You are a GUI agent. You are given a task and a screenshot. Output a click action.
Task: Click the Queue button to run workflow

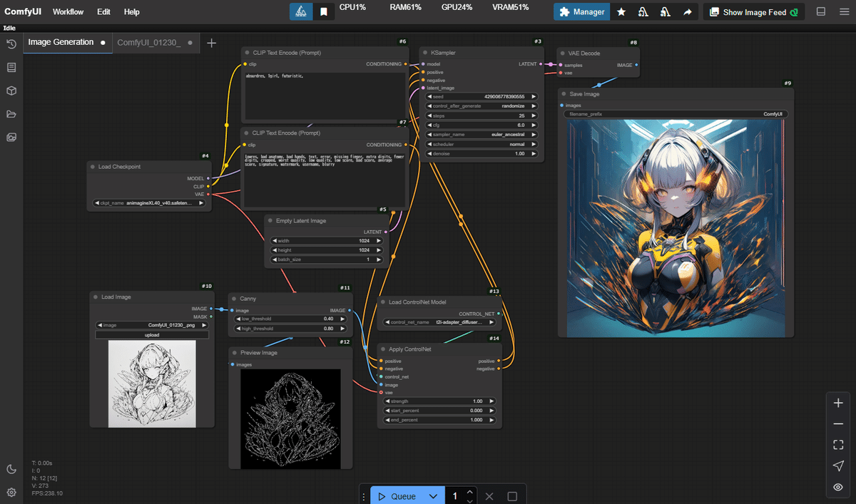(x=402, y=495)
